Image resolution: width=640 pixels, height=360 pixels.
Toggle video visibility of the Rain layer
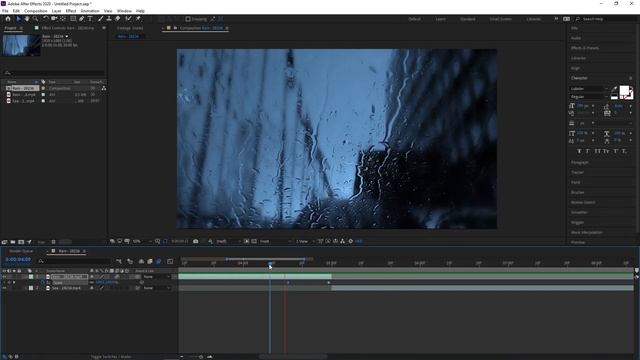point(4,277)
